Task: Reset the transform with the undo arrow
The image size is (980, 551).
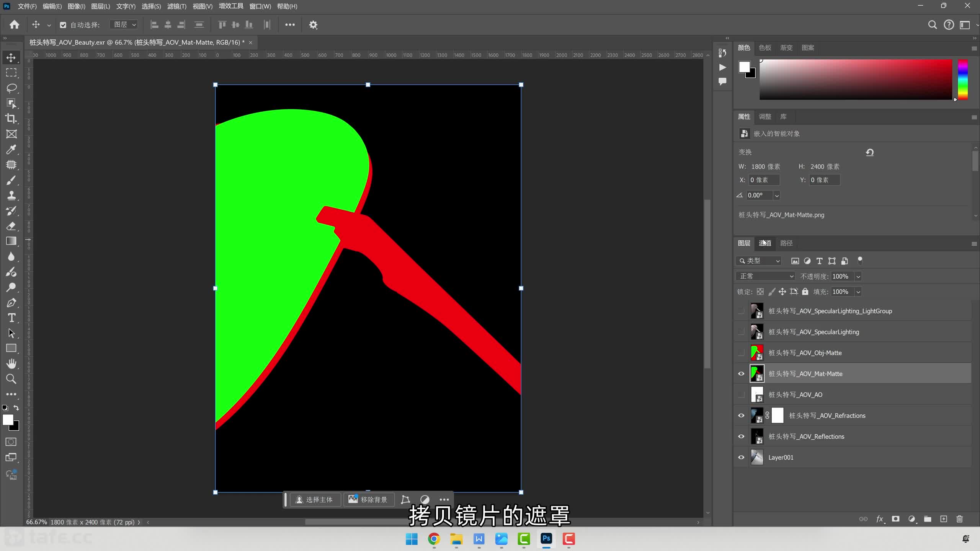Action: [870, 152]
